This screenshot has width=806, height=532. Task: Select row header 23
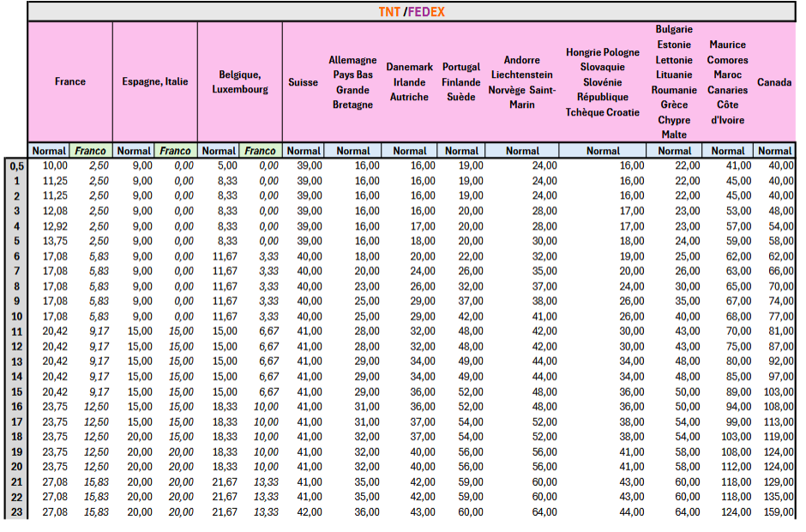coord(15,512)
